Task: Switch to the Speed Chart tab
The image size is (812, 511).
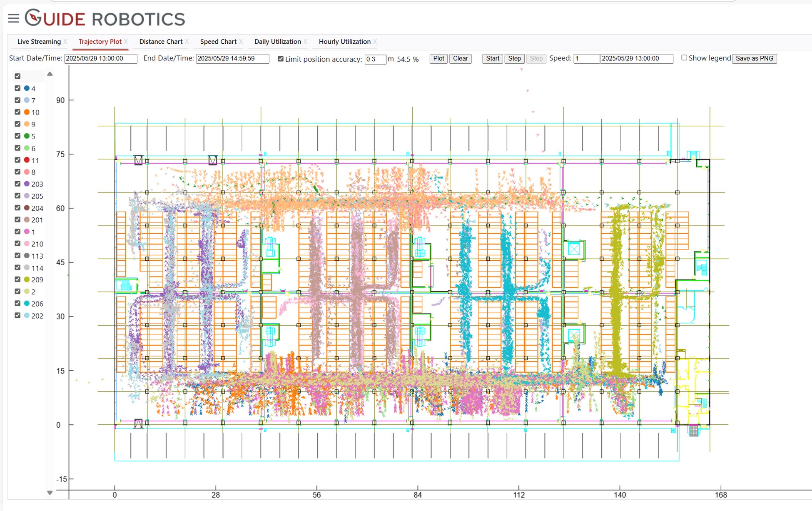Action: (218, 42)
